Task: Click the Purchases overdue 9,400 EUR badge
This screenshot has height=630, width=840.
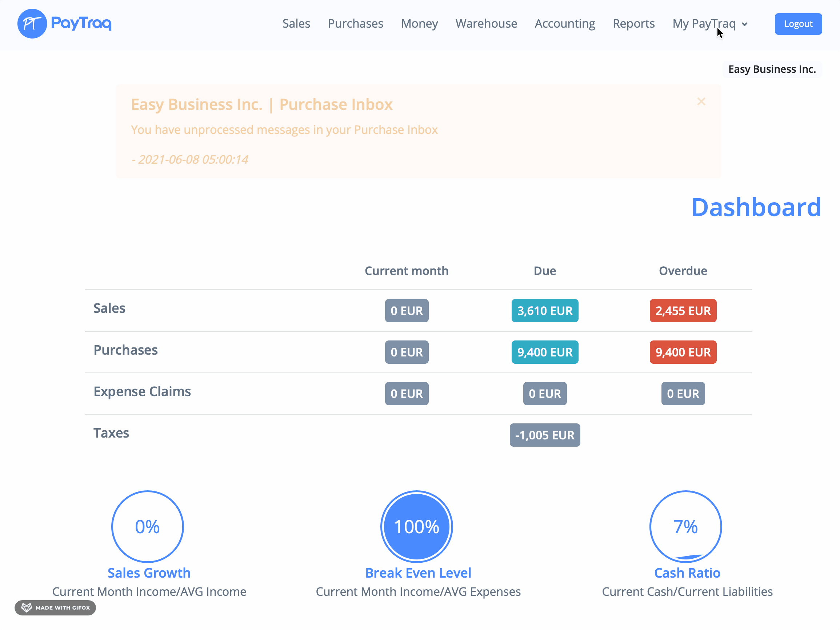Action: pyautogui.click(x=683, y=352)
